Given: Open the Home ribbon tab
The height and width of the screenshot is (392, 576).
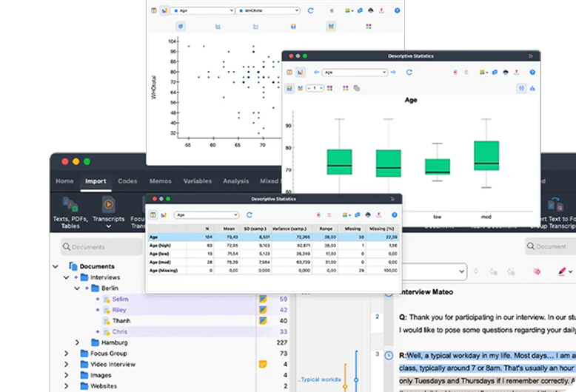Looking at the screenshot, I should pyautogui.click(x=64, y=181).
